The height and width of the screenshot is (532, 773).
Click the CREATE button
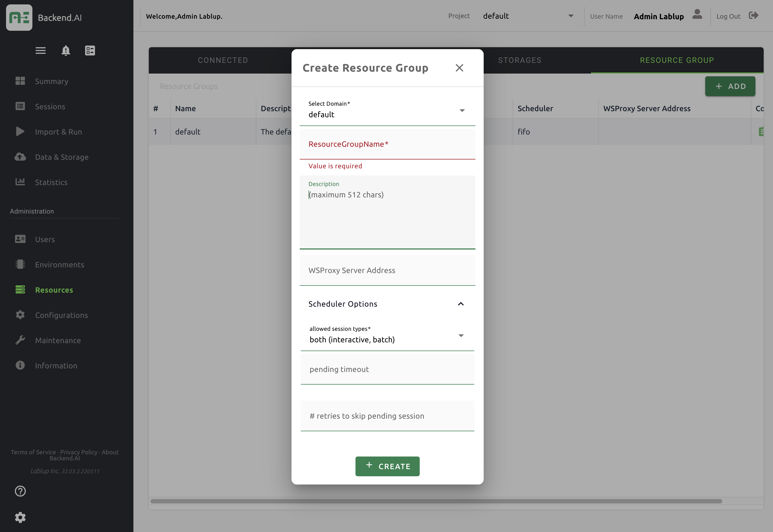387,466
